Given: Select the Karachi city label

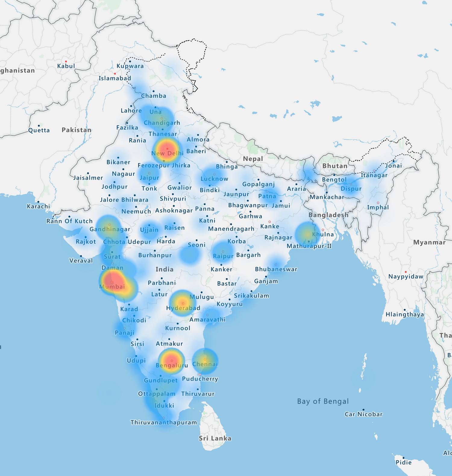Looking at the screenshot, I should pyautogui.click(x=38, y=206).
